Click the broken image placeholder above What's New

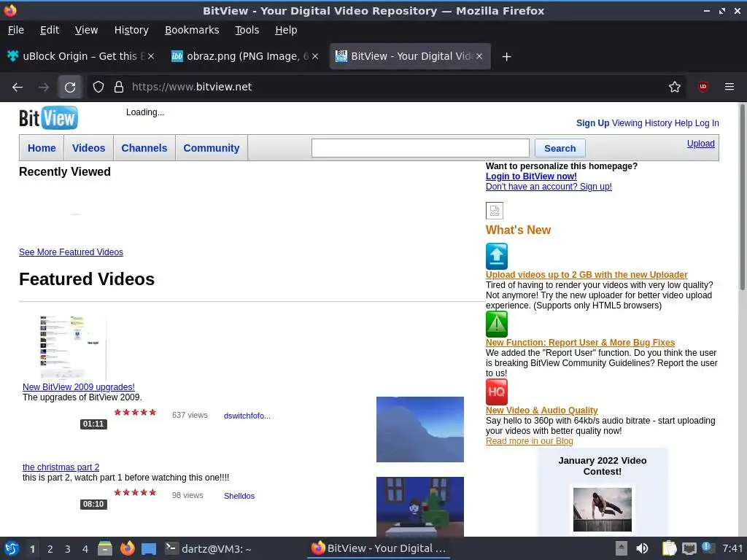[x=495, y=211]
